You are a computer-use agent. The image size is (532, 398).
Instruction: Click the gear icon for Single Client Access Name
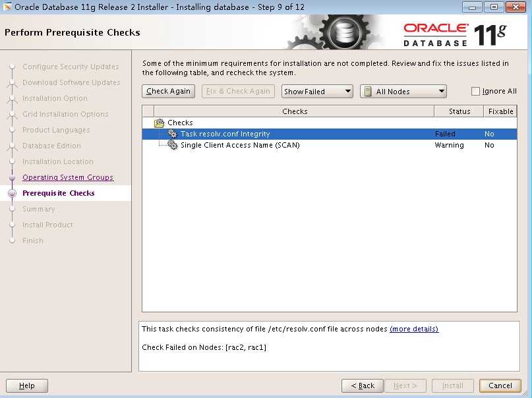click(x=173, y=145)
